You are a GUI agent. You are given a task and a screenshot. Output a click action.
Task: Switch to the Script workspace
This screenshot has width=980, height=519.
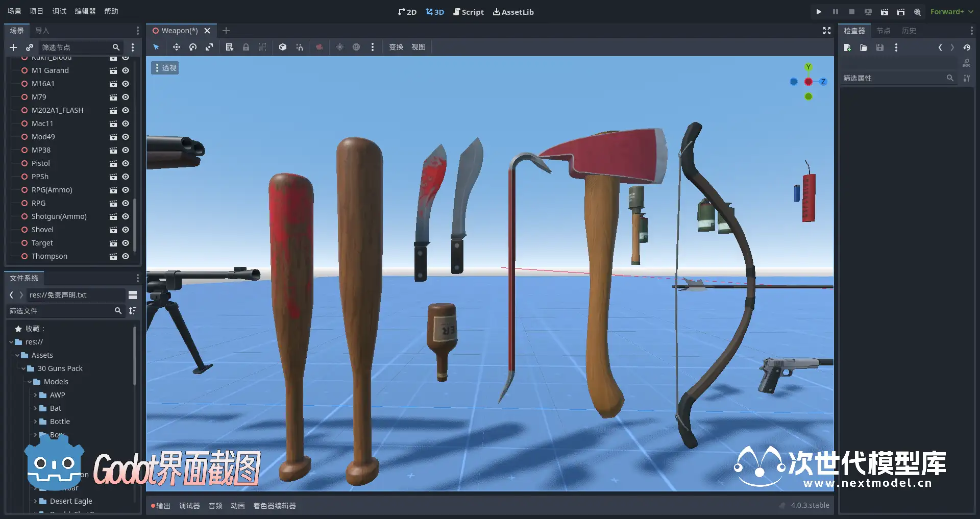pos(468,12)
